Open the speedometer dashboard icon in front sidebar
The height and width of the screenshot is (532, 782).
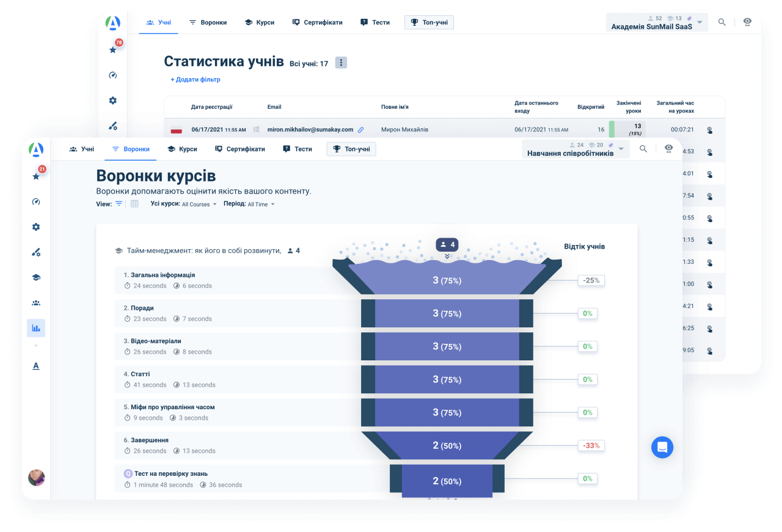click(x=36, y=202)
